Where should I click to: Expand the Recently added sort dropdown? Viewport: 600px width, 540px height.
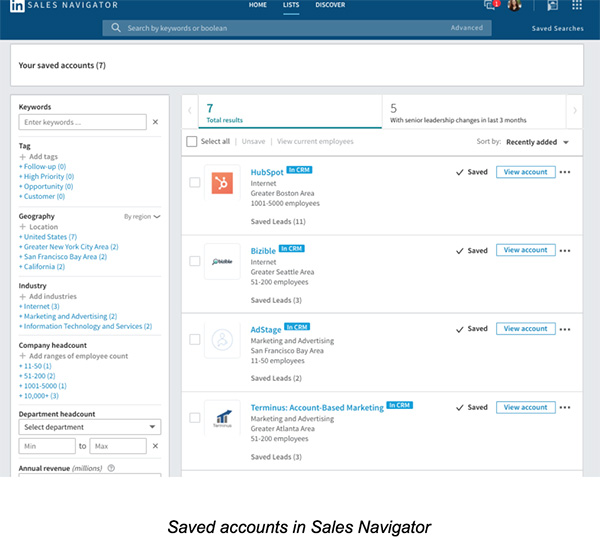click(x=537, y=142)
